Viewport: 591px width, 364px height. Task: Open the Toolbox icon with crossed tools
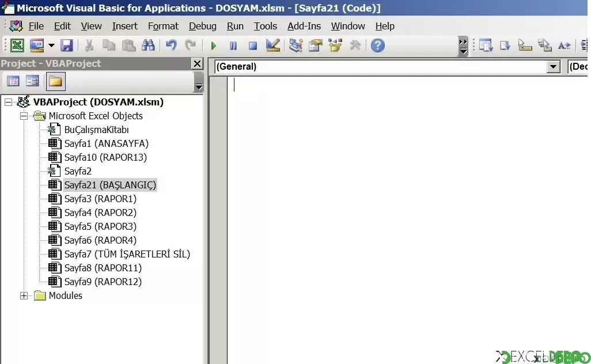point(355,45)
